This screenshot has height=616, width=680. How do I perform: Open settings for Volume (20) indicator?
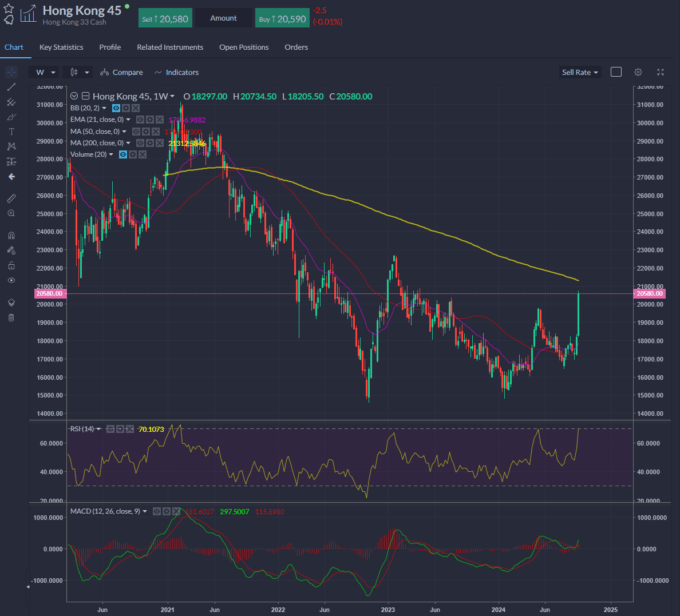click(133, 154)
